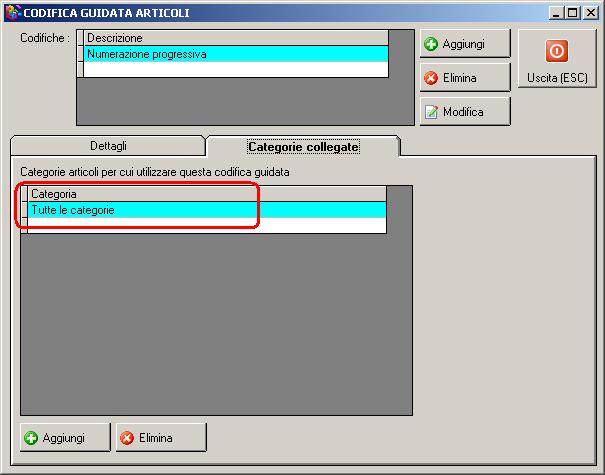Image resolution: width=605 pixels, height=475 pixels.
Task: Click the Descrizione column header
Action: [x=236, y=38]
